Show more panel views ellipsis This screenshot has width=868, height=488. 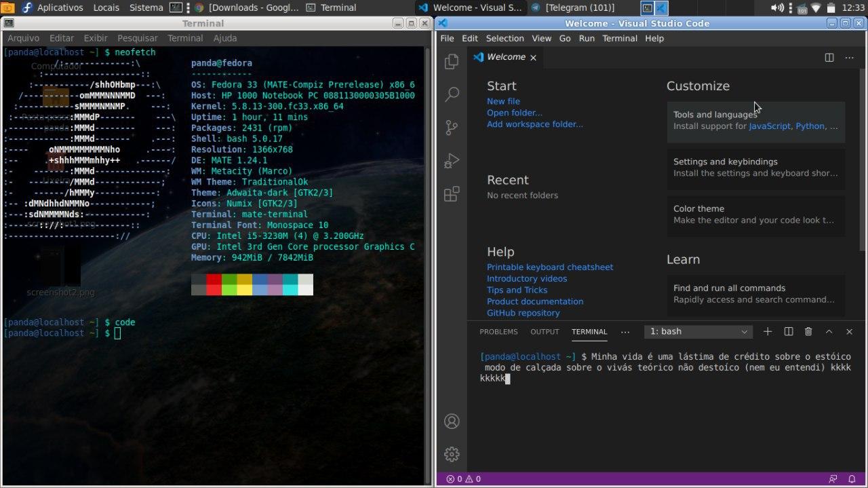pyautogui.click(x=625, y=332)
